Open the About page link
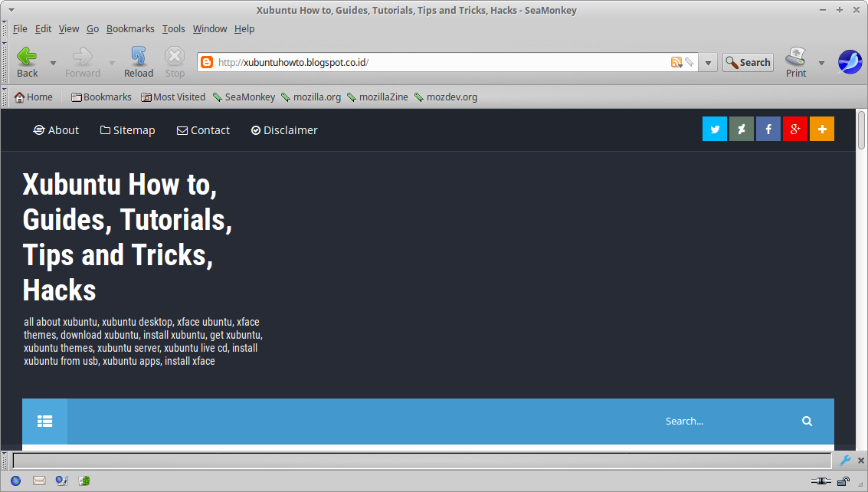 pos(56,130)
